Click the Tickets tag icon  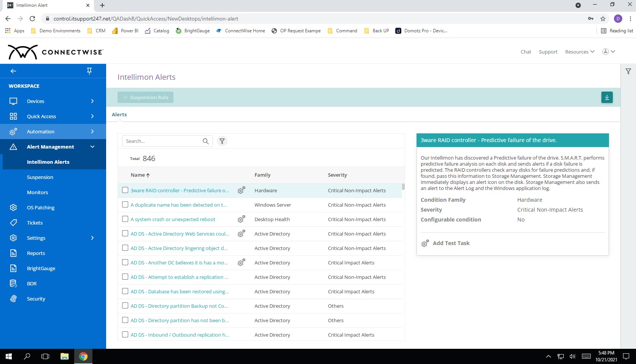point(13,223)
